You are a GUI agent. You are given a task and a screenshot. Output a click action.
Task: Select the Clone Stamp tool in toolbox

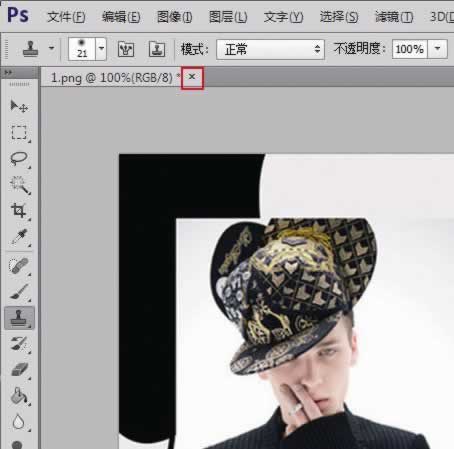click(19, 318)
